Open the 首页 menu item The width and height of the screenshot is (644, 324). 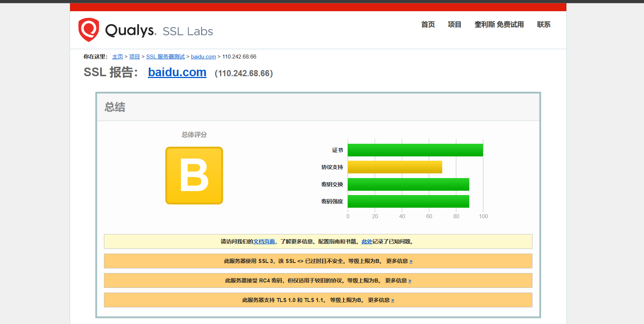428,25
